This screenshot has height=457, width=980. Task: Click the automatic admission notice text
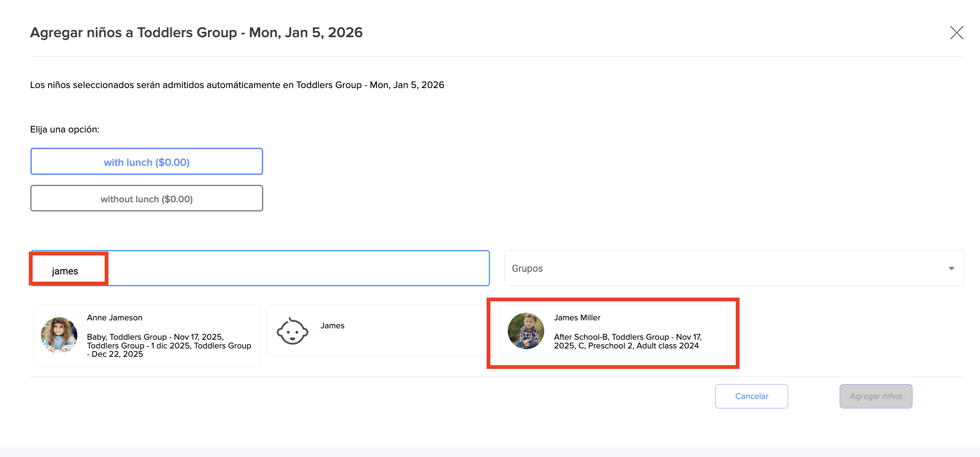tap(237, 85)
